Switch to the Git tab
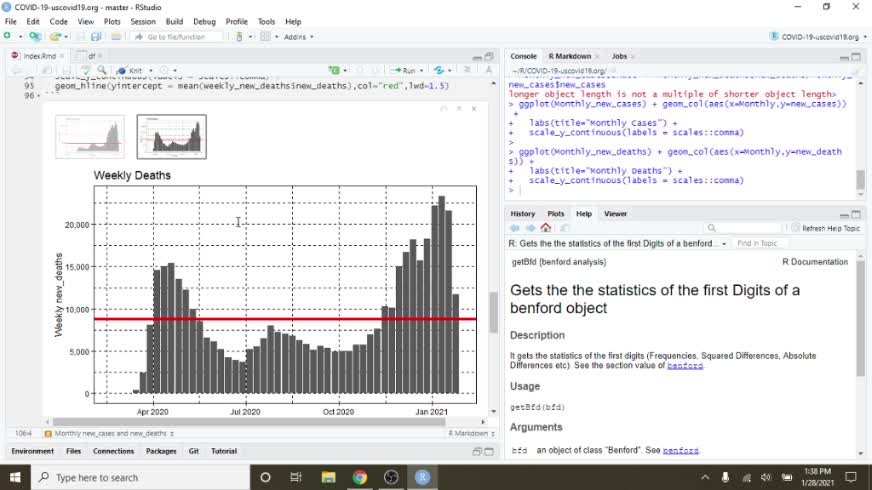 (x=194, y=451)
